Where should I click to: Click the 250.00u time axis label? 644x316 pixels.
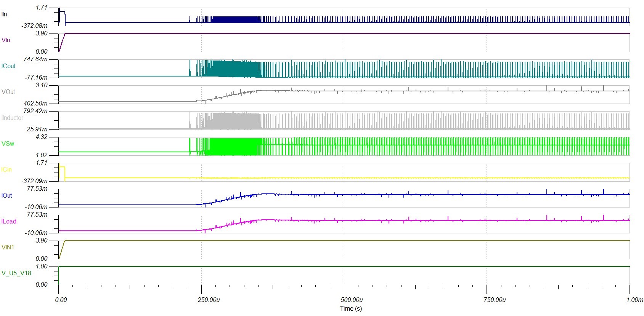[209, 300]
